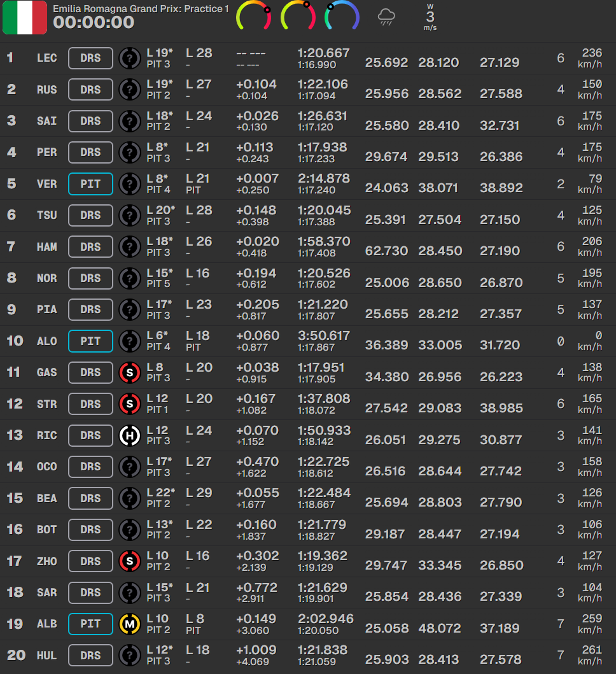Click the first yellow-red gauge dial
The height and width of the screenshot is (674, 616).
click(254, 16)
